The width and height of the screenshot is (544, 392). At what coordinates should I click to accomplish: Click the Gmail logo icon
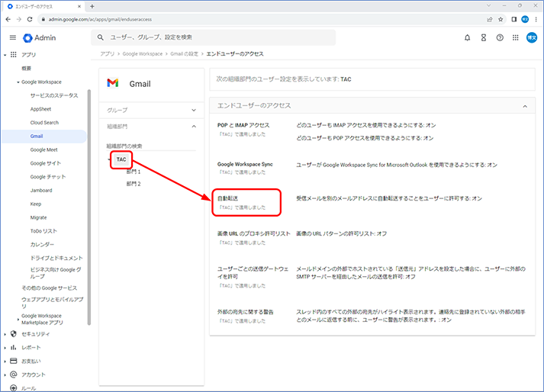[113, 83]
